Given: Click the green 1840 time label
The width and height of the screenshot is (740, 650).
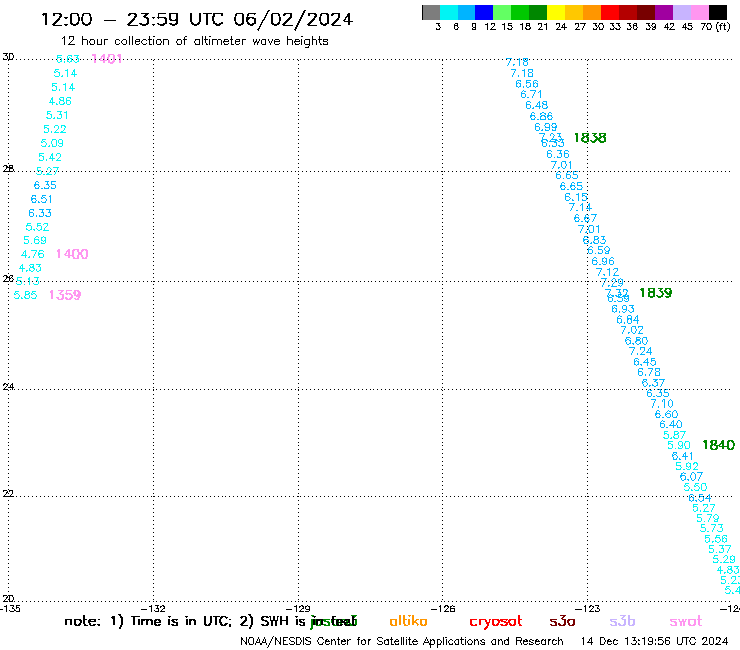Looking at the screenshot, I should (718, 445).
